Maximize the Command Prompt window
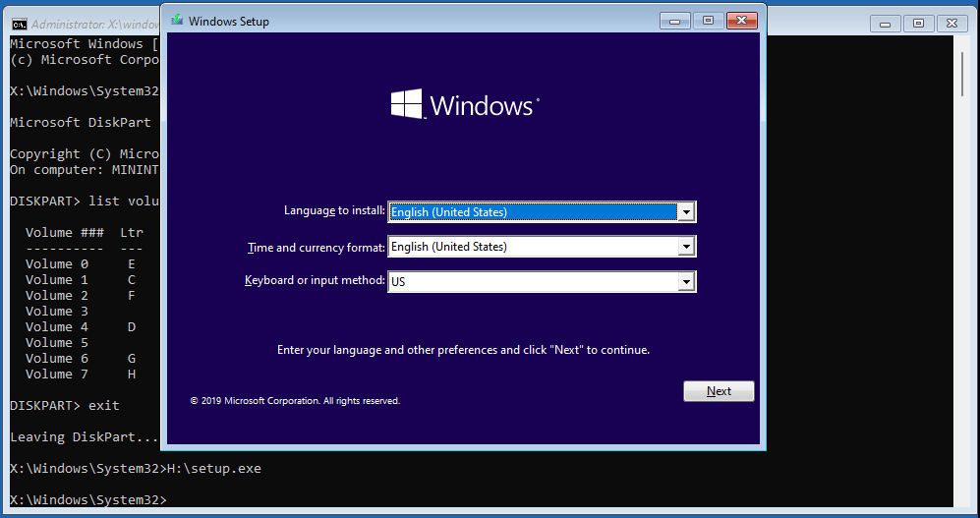The width and height of the screenshot is (980, 518). (x=918, y=24)
